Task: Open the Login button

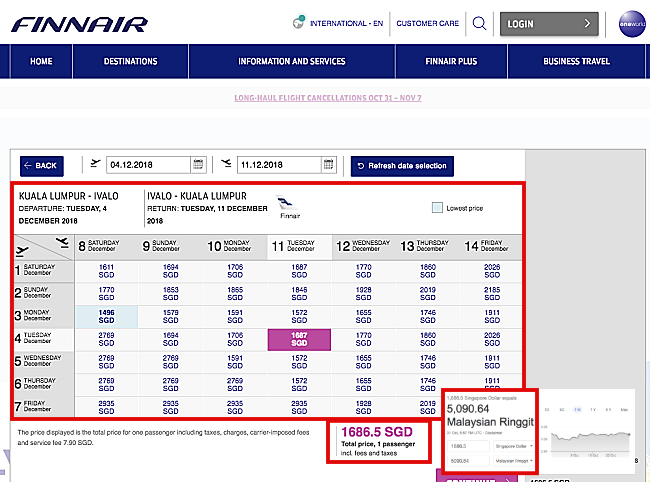Action: [549, 24]
